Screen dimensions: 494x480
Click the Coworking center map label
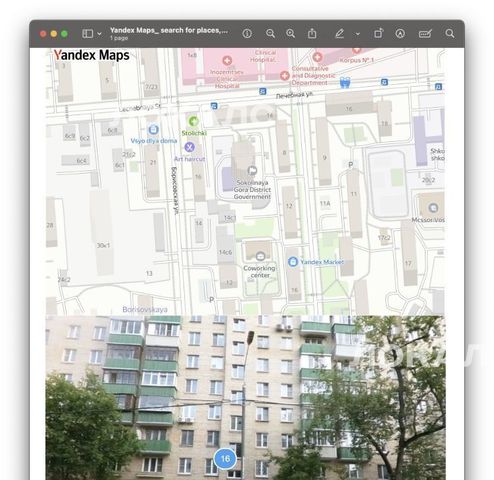[259, 272]
